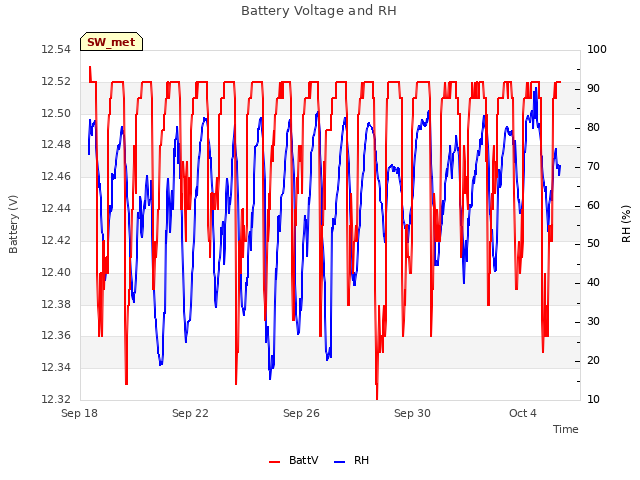Click the 12.50 voltage axis value
Viewport: 640px width, 480px height.
coord(56,113)
